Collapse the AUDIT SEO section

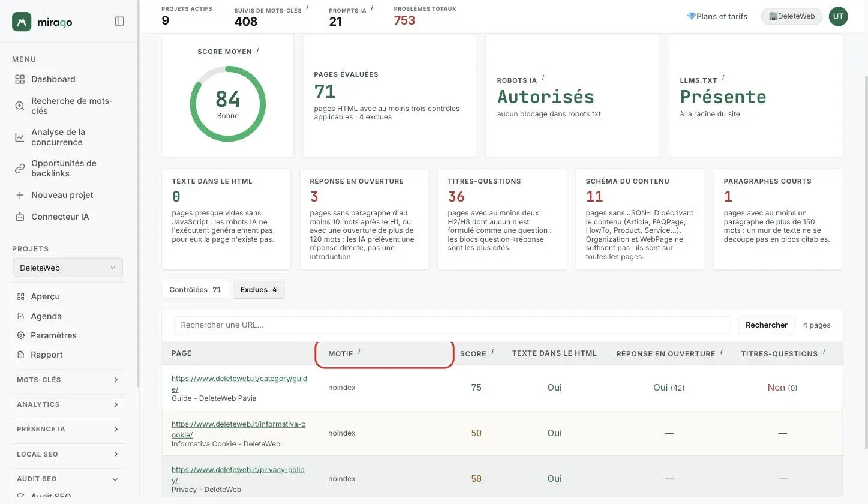(68, 479)
